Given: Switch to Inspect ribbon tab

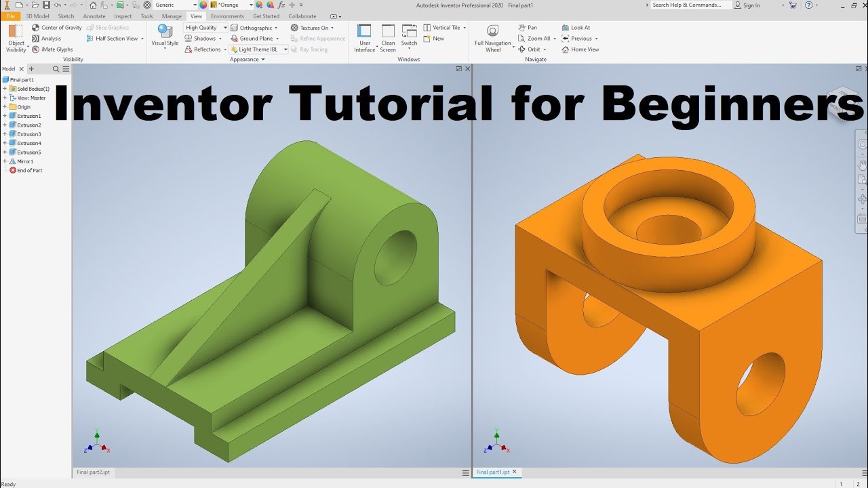Looking at the screenshot, I should tap(123, 16).
